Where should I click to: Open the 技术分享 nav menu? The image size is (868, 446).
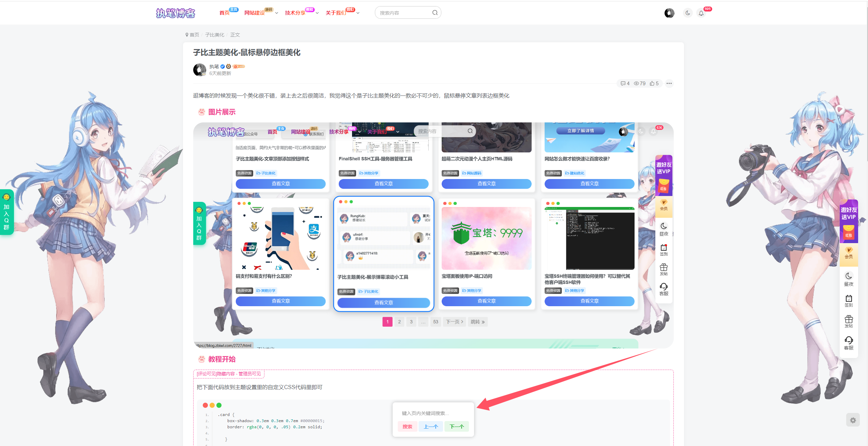[295, 13]
